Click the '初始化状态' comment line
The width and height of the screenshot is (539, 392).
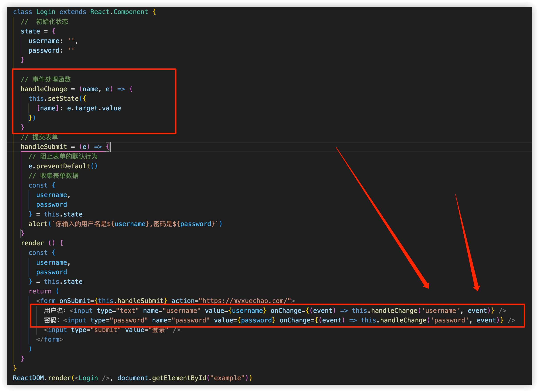click(x=44, y=22)
